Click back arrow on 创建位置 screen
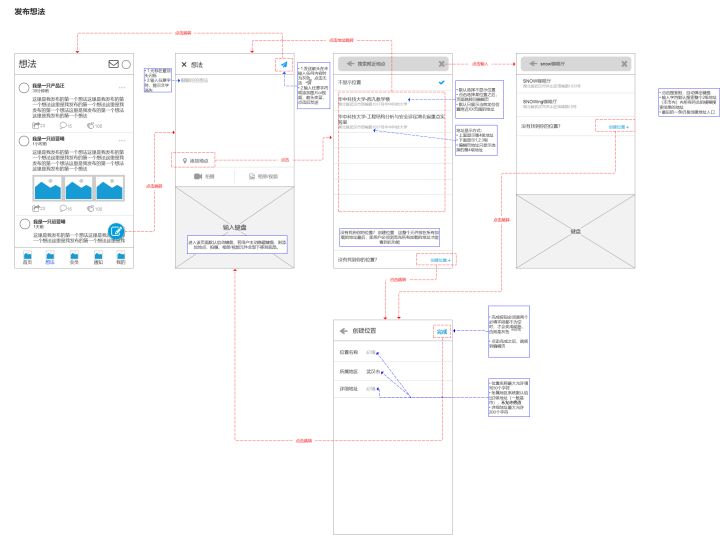This screenshot has height=535, width=720. coord(344,331)
